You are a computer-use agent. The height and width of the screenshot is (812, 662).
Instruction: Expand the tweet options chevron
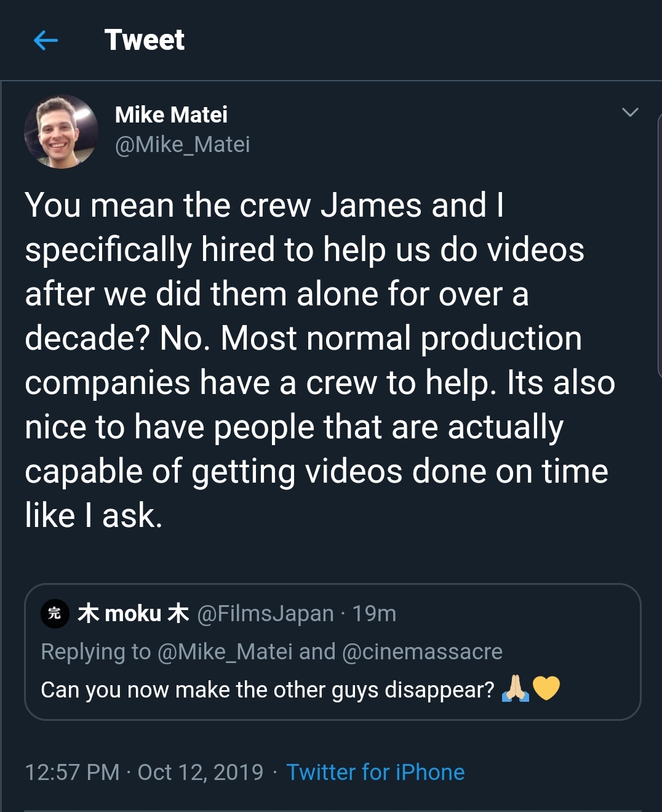point(629,113)
